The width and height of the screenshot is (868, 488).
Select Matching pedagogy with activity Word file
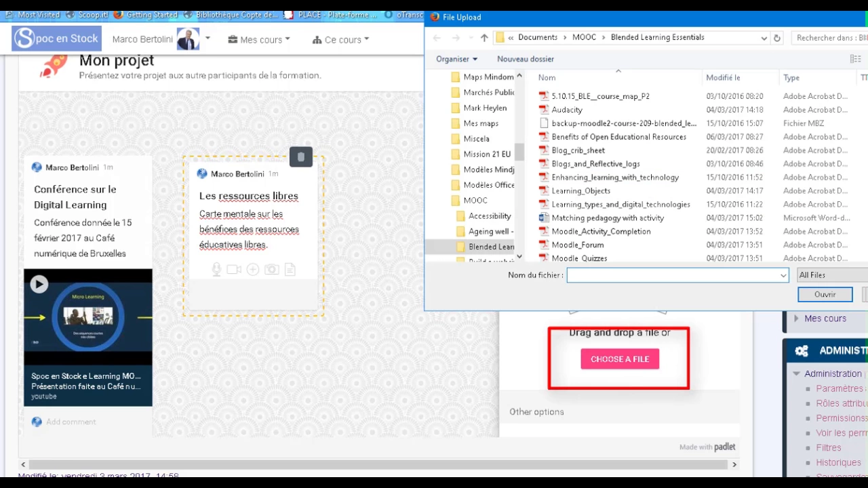tap(608, 218)
